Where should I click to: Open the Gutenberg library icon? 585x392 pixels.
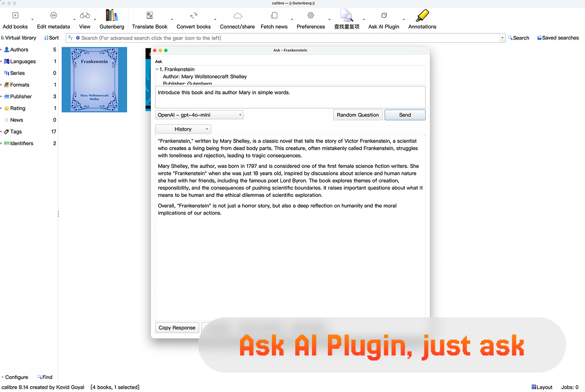click(111, 15)
